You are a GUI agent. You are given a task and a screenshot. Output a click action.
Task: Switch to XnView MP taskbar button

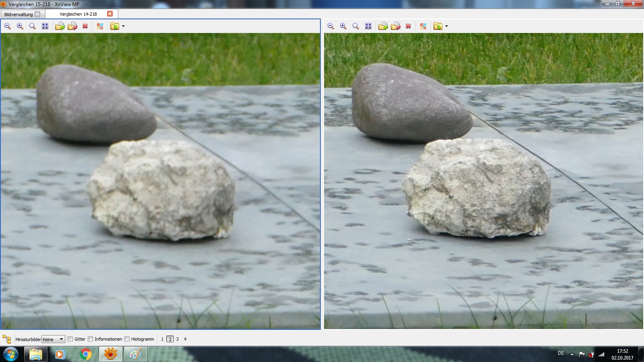[110, 354]
